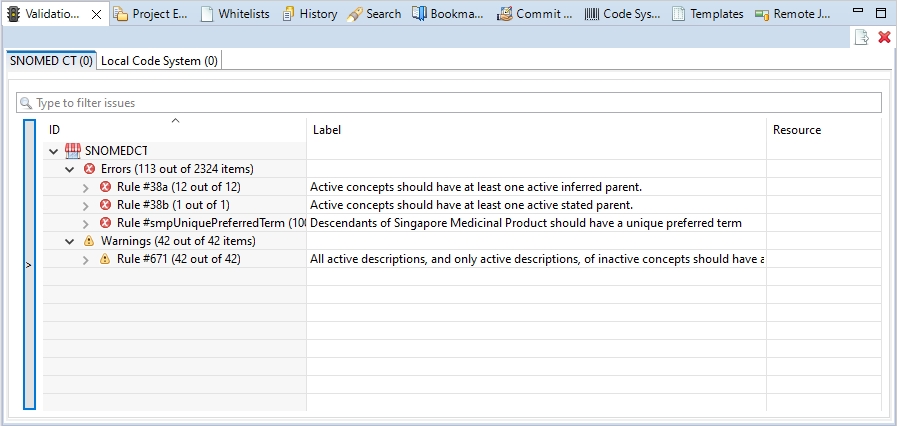Close the Validation tab
The width and height of the screenshot is (897, 426).
(x=96, y=14)
